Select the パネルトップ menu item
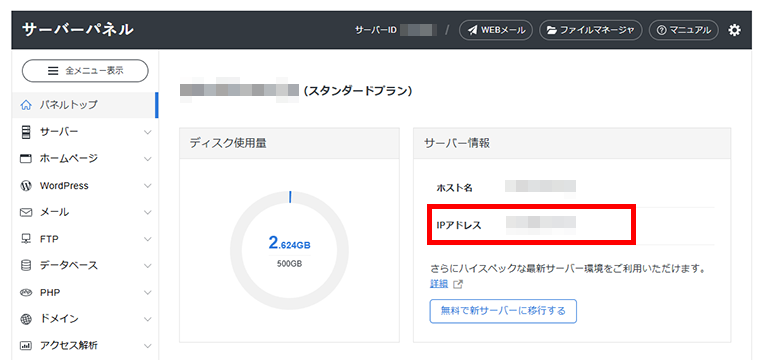760x360 pixels. point(84,105)
